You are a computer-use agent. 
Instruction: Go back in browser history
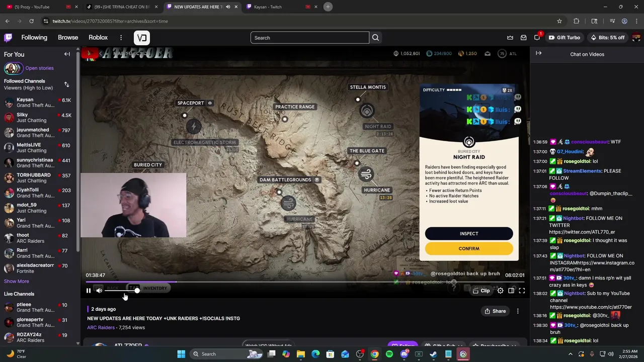tap(7, 21)
